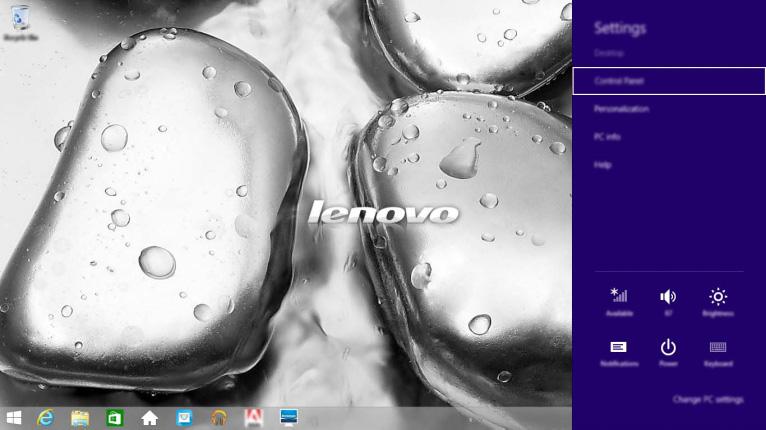
Task: Click the white house icon in taskbar
Action: pyautogui.click(x=149, y=418)
